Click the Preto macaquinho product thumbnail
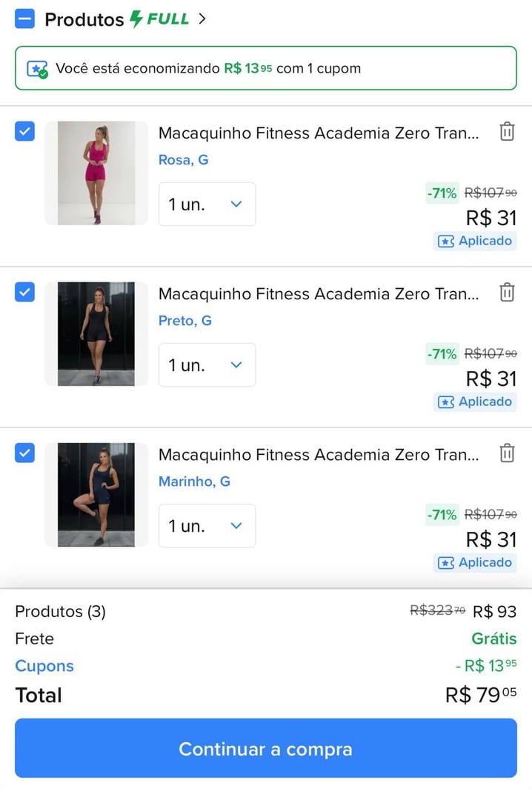Screen dimensions: 532x800 click(x=96, y=333)
